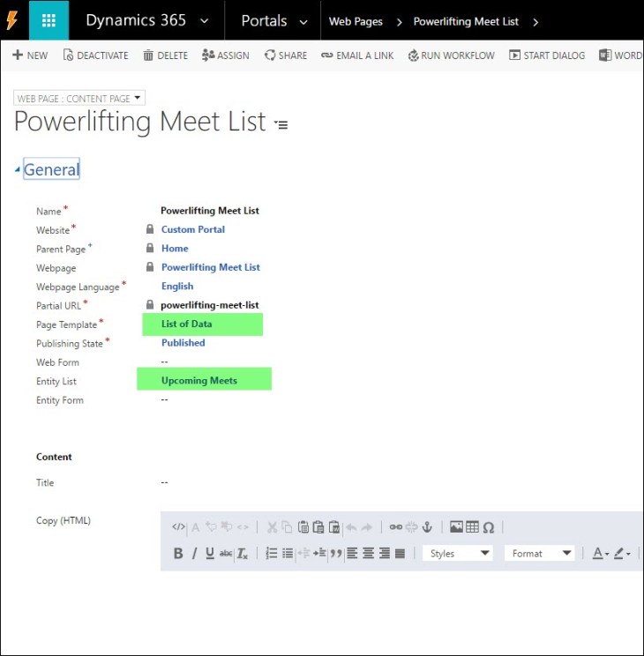Apply italic formatting in editor
This screenshot has height=656, width=644.
coord(194,553)
